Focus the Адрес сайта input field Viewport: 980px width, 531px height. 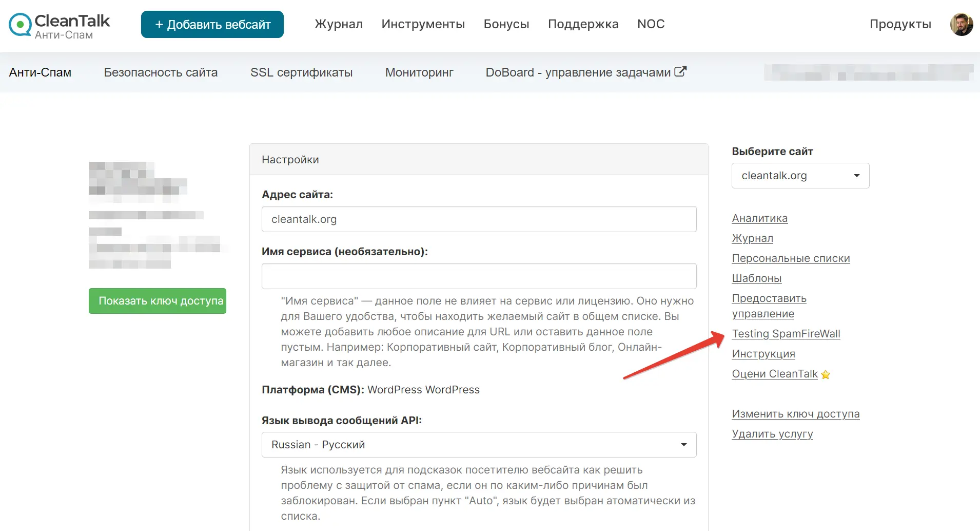479,219
